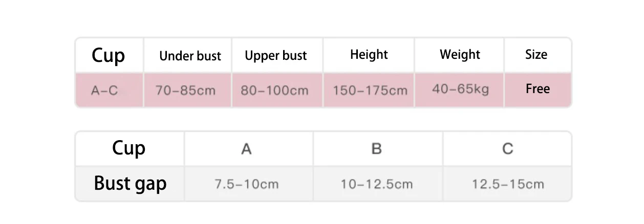The height and width of the screenshot is (224, 644).
Task: Click the Free size cell
Action: [x=538, y=89]
